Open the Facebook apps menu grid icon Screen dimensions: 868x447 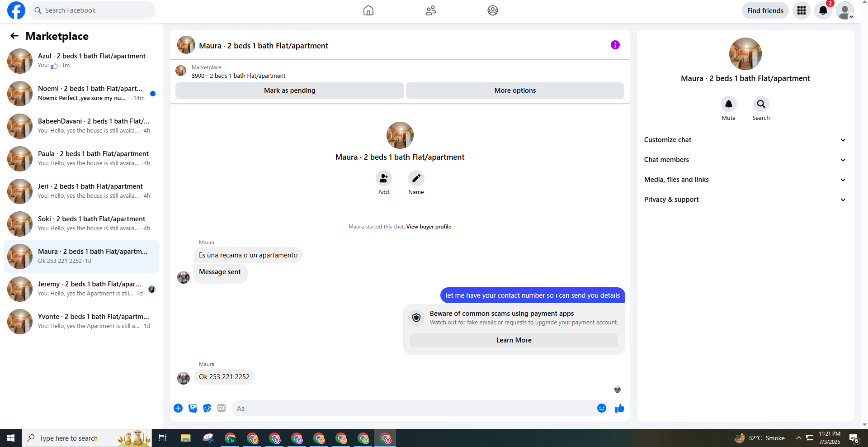(802, 10)
